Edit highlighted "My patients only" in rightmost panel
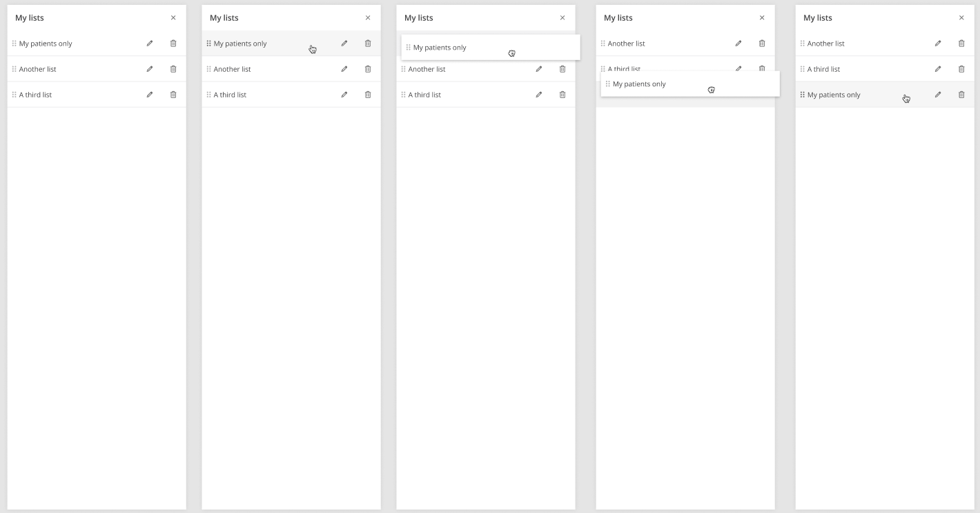The height and width of the screenshot is (513, 980). click(x=938, y=95)
